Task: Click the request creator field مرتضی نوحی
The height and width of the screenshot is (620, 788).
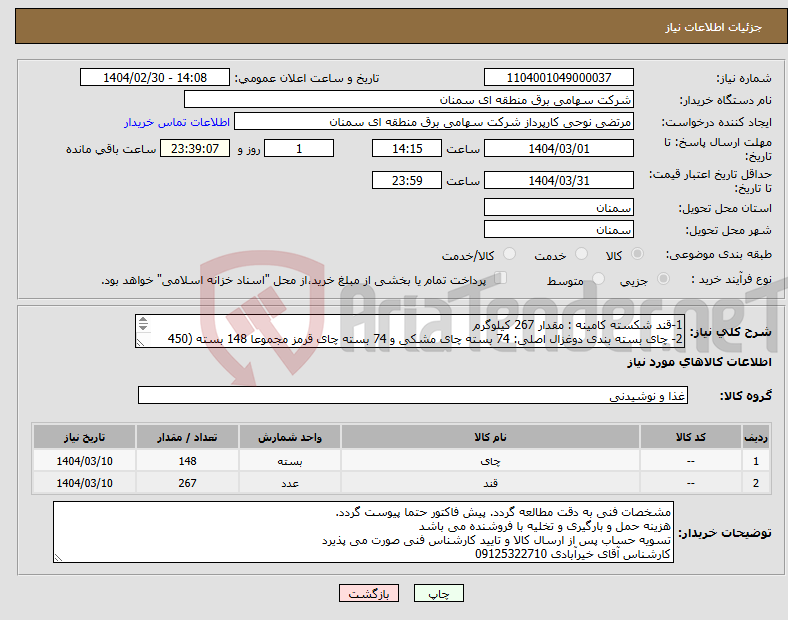Action: 434,122
